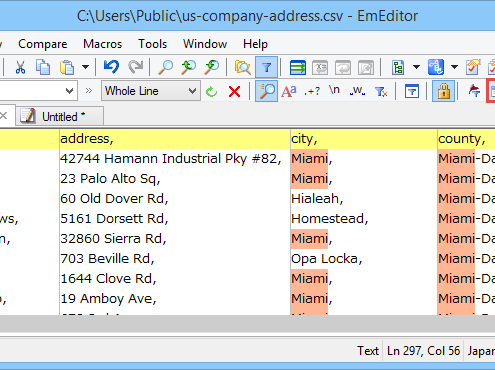Screen dimensions: 495x370
Task: Open the Window menu
Action: tap(205, 44)
